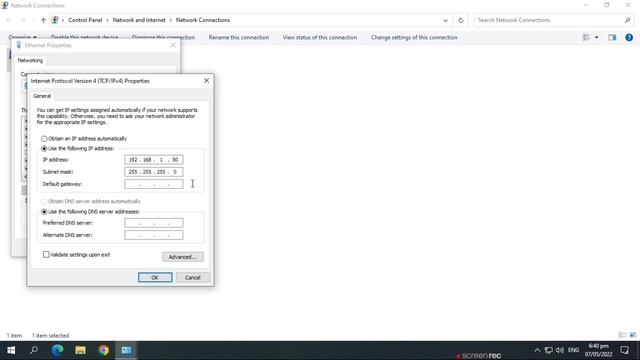
Task: Click the Alternate DNS server field
Action: coord(153,235)
